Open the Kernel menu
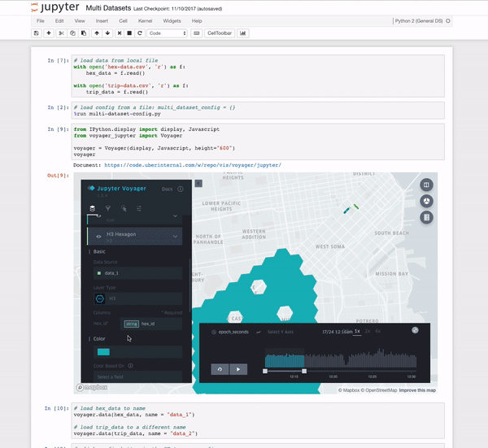 click(x=145, y=21)
